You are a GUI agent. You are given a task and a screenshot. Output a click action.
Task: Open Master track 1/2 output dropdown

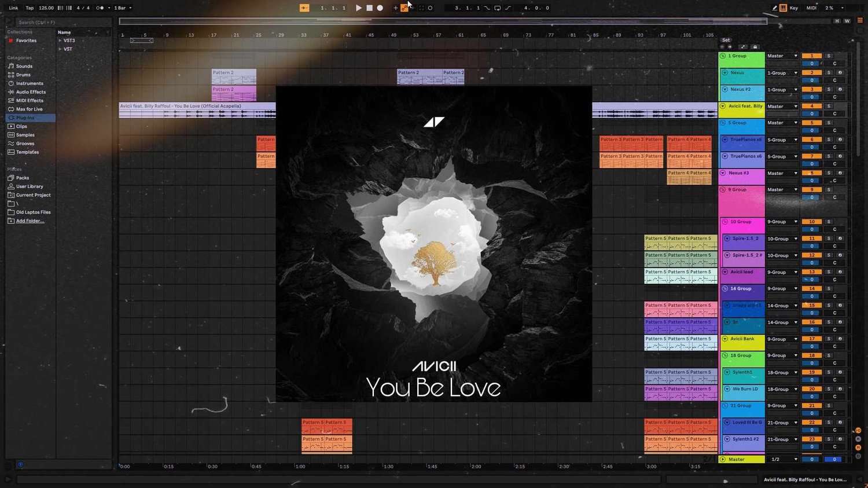784,459
